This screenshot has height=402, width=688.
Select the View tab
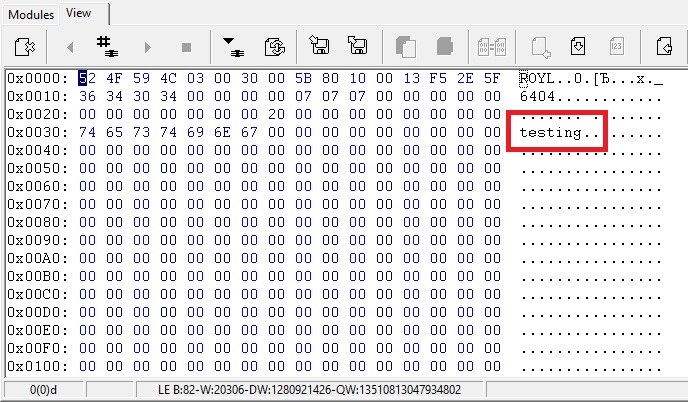tap(79, 13)
